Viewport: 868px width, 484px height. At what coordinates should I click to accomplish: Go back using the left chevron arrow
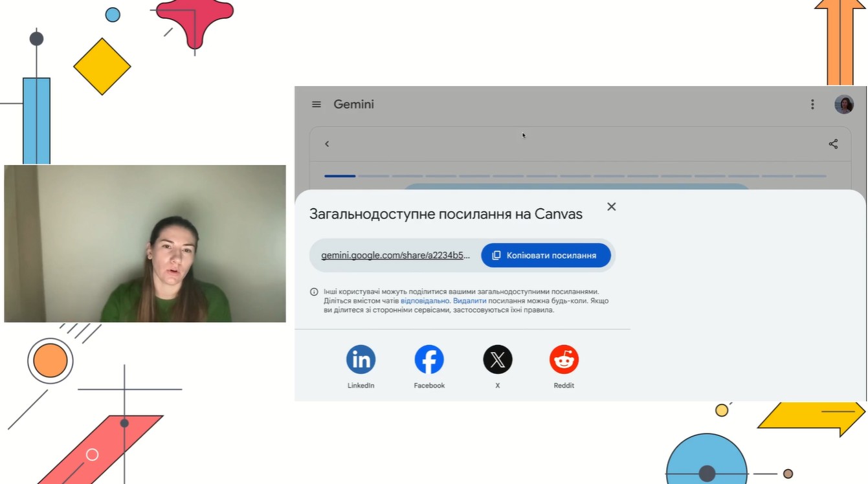pos(327,144)
